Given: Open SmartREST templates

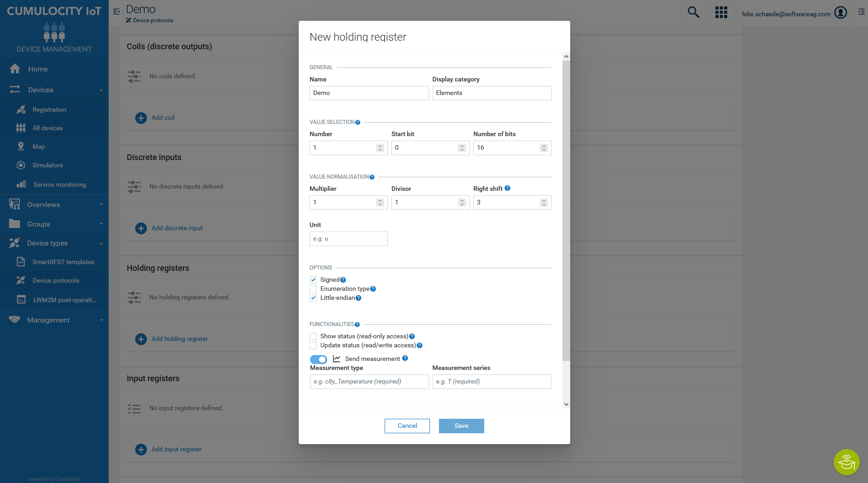Looking at the screenshot, I should (63, 262).
